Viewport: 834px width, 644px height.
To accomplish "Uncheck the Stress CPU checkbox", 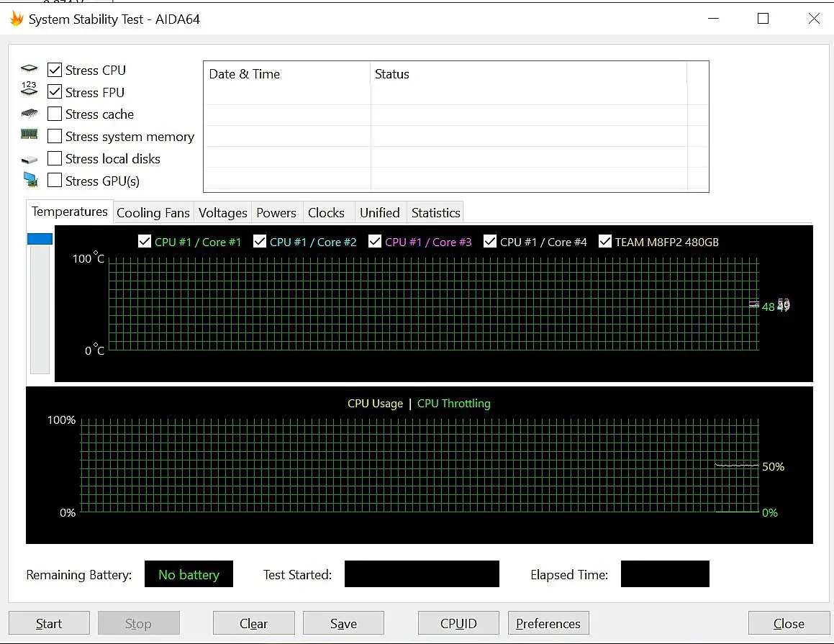I will [55, 70].
